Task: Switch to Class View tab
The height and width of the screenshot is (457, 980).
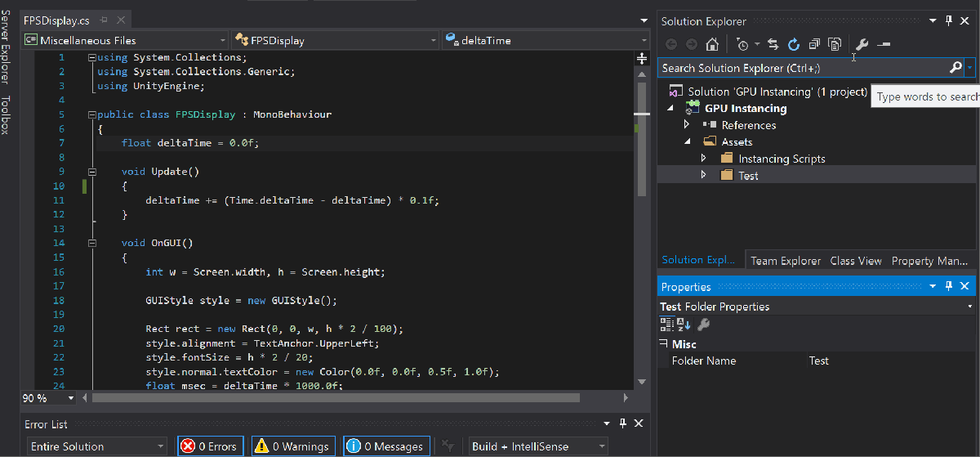Action: point(856,261)
